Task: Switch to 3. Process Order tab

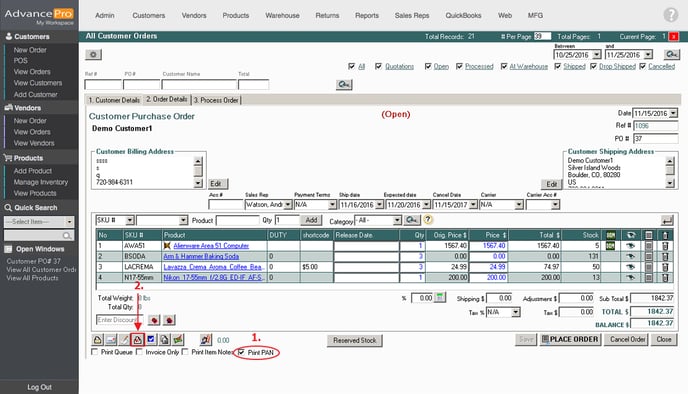Action: (x=216, y=100)
